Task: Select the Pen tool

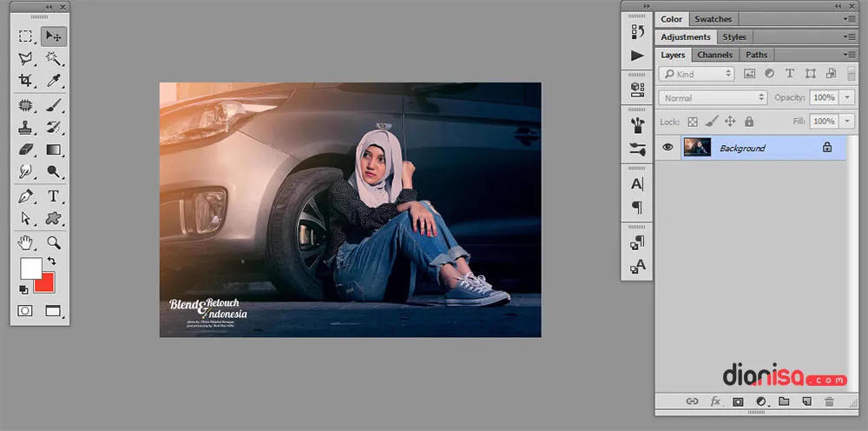Action: coord(25,196)
